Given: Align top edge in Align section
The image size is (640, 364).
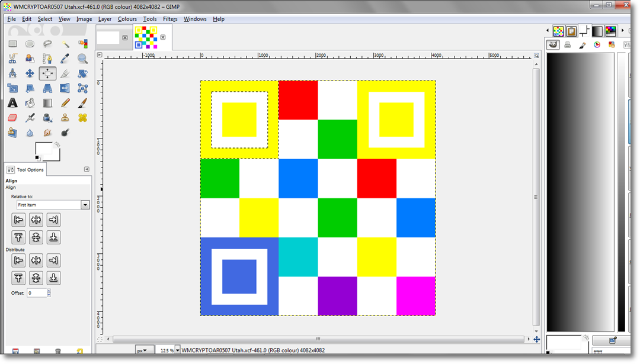Looking at the screenshot, I should (18, 237).
